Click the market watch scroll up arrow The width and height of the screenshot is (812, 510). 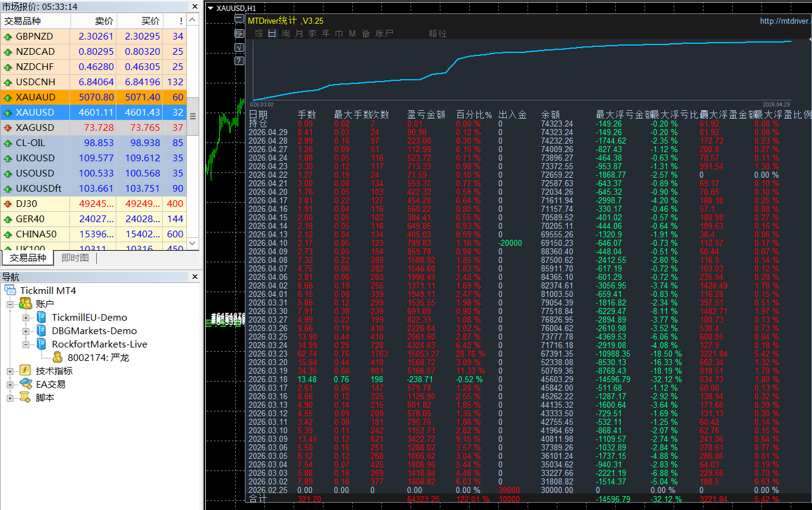click(192, 20)
